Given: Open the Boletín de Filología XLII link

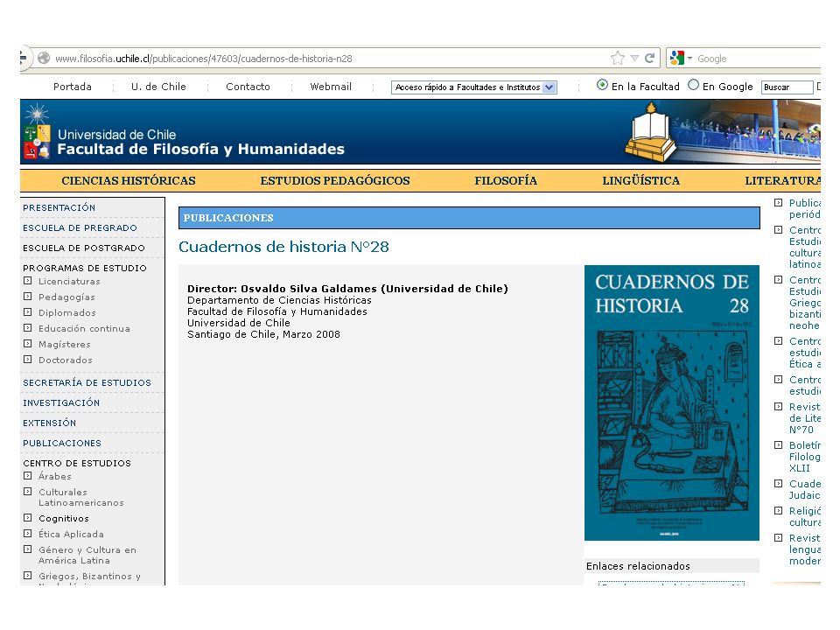Looking at the screenshot, I should point(805,457).
